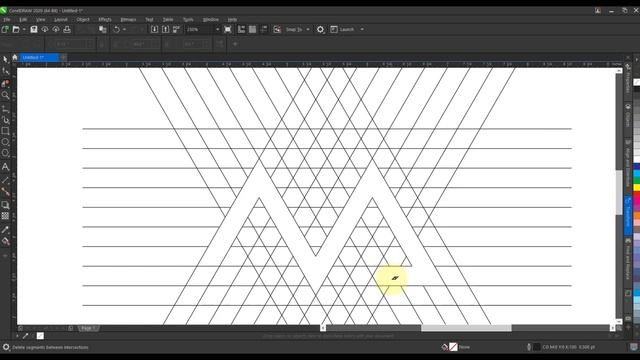The image size is (640, 360).
Task: Click the Print icon
Action: [x=67, y=29]
